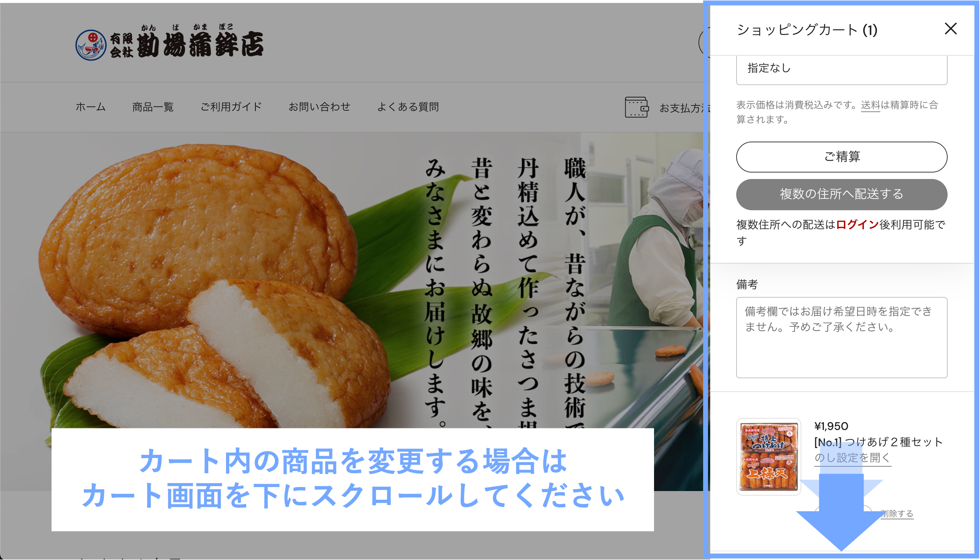
Task: Open the ホーム menu item
Action: click(91, 107)
